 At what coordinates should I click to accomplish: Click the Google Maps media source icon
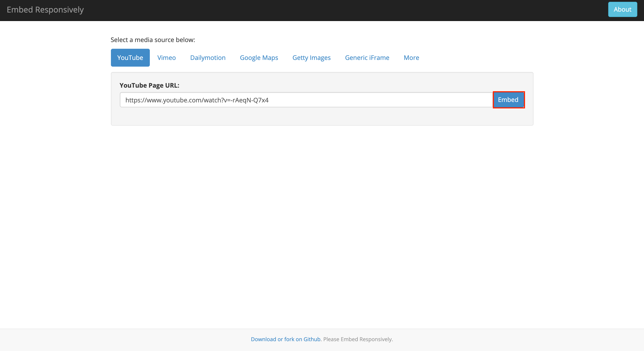coord(259,57)
